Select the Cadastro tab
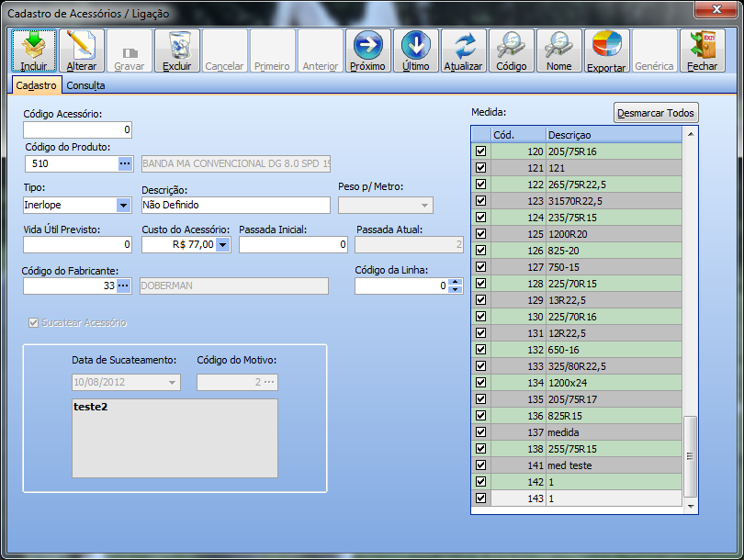Viewport: 744px width, 560px height. point(37,85)
